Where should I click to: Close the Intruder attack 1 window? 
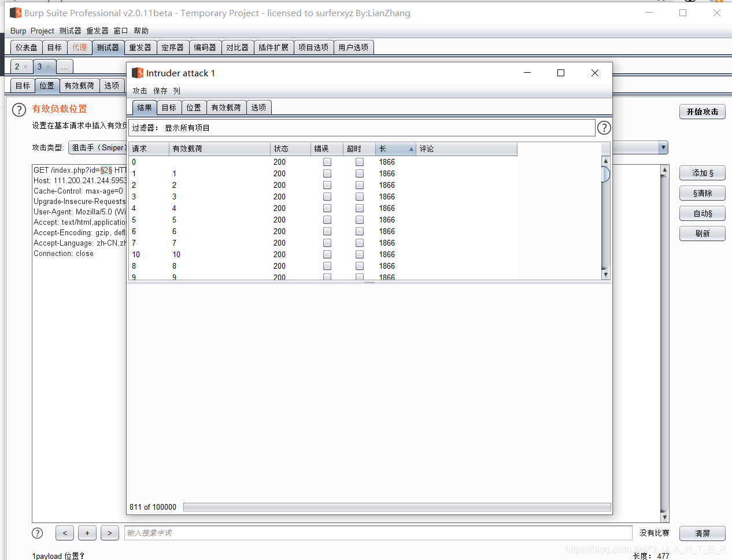tap(594, 73)
